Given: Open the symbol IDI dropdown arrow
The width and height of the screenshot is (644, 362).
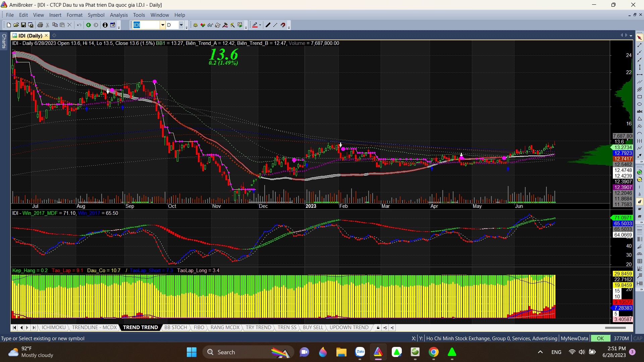Looking at the screenshot, I should point(163,25).
